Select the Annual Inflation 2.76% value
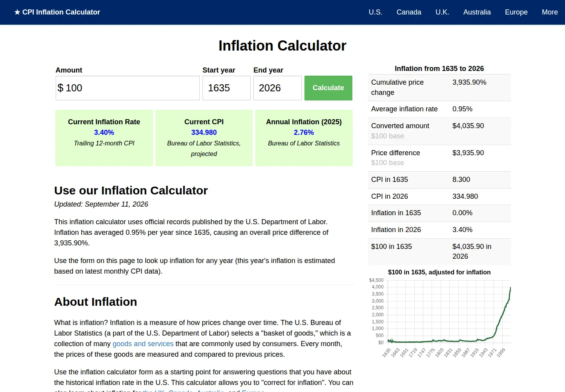565x392 pixels. (304, 132)
